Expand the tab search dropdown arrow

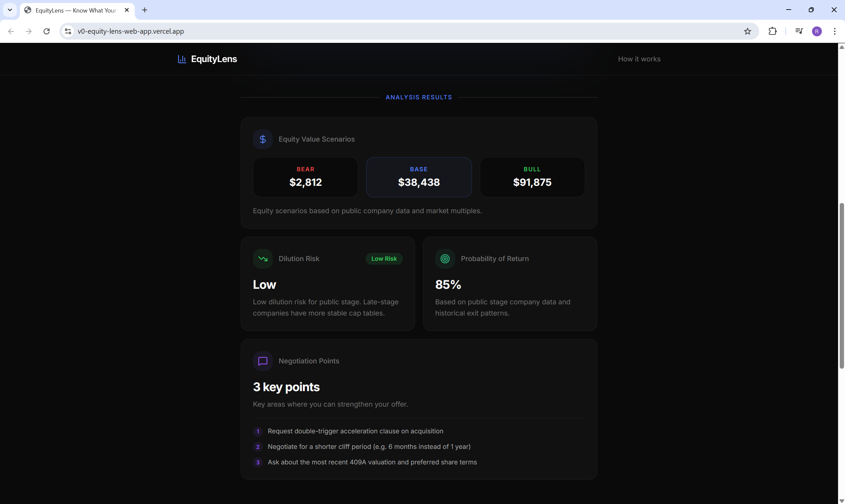10,10
